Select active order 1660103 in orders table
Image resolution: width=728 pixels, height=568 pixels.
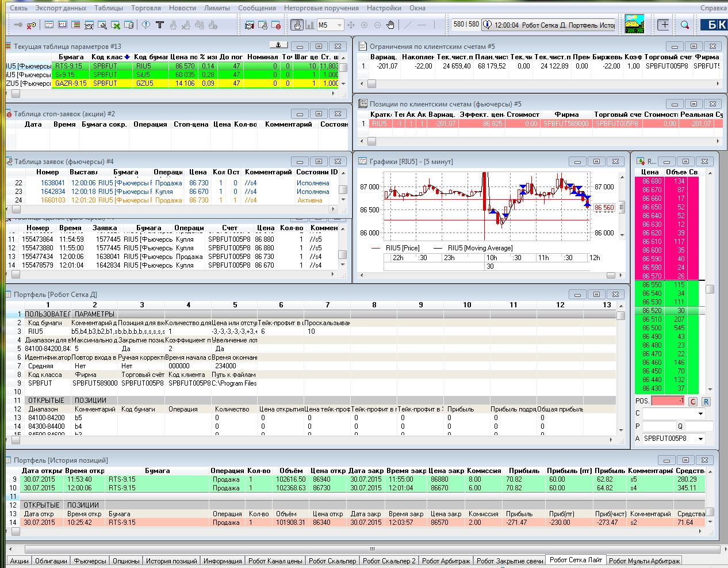[172, 200]
